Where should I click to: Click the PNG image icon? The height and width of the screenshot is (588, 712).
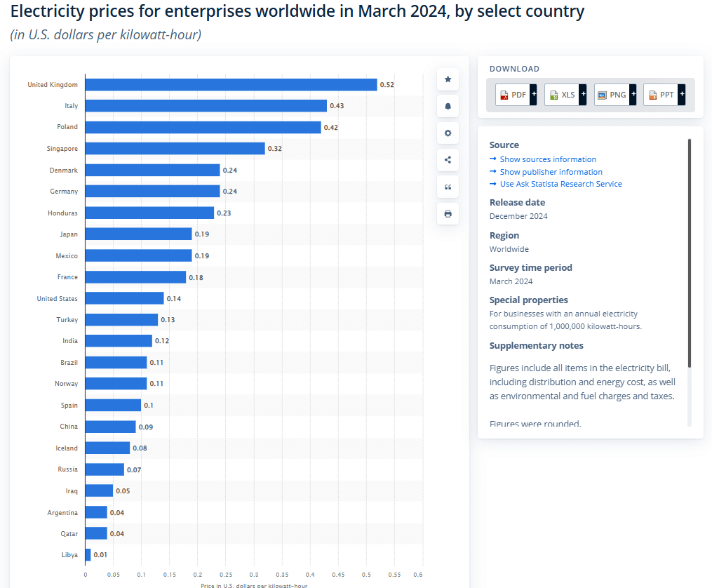(x=603, y=95)
